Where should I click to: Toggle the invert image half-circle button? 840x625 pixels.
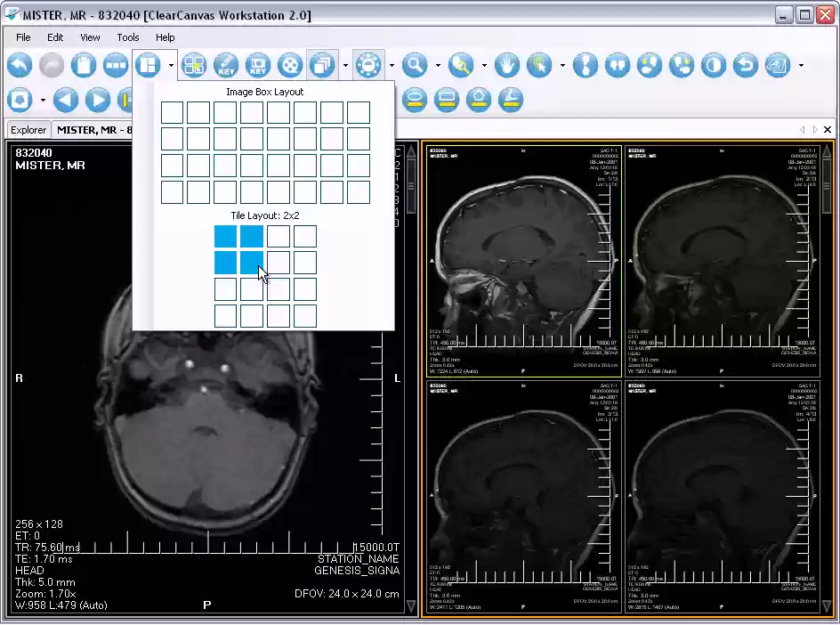click(x=713, y=65)
